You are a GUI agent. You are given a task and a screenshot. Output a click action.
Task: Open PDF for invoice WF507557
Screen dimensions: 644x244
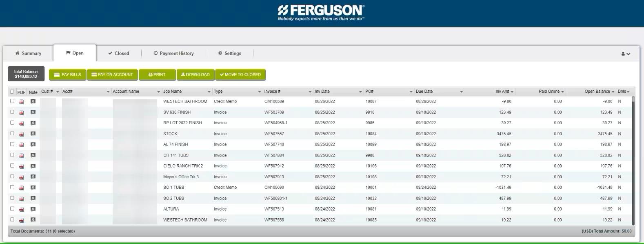[x=21, y=134]
